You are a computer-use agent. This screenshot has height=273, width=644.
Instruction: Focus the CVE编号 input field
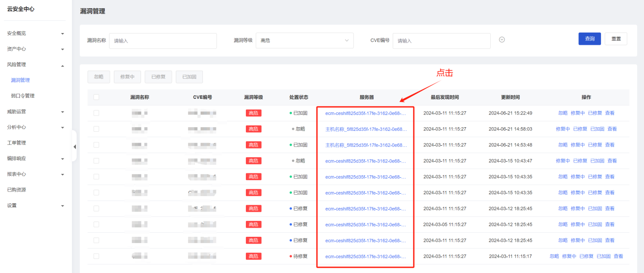point(441,41)
